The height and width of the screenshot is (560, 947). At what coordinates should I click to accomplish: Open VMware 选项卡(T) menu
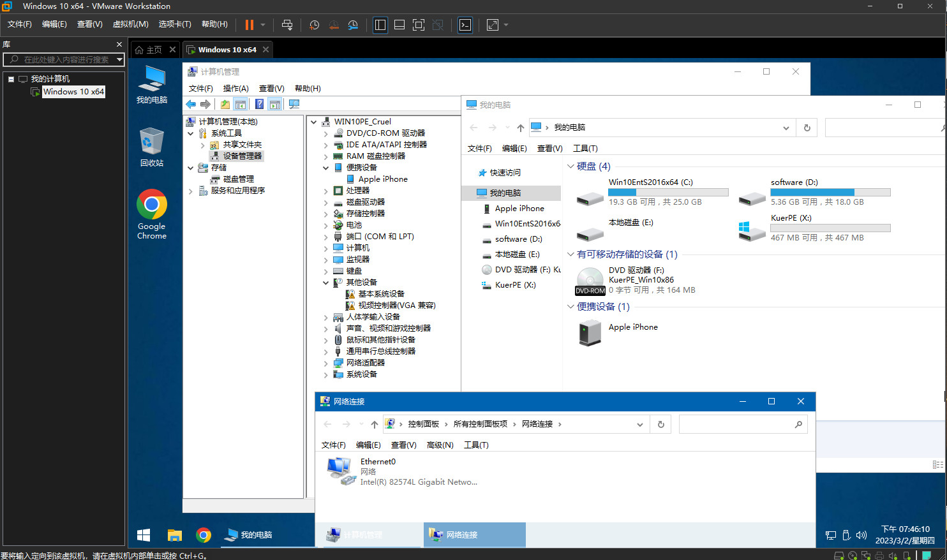pos(175,24)
